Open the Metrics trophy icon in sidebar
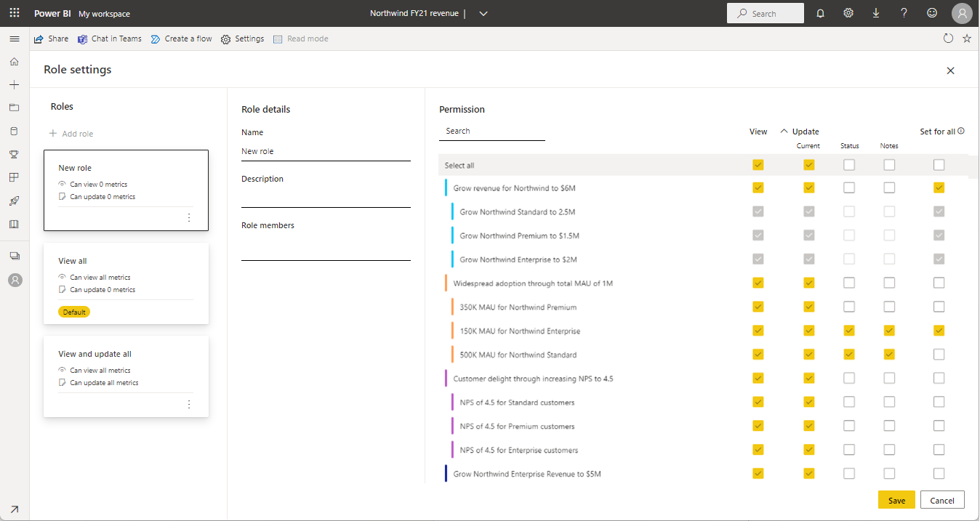Image resolution: width=980 pixels, height=521 pixels. 14,154
